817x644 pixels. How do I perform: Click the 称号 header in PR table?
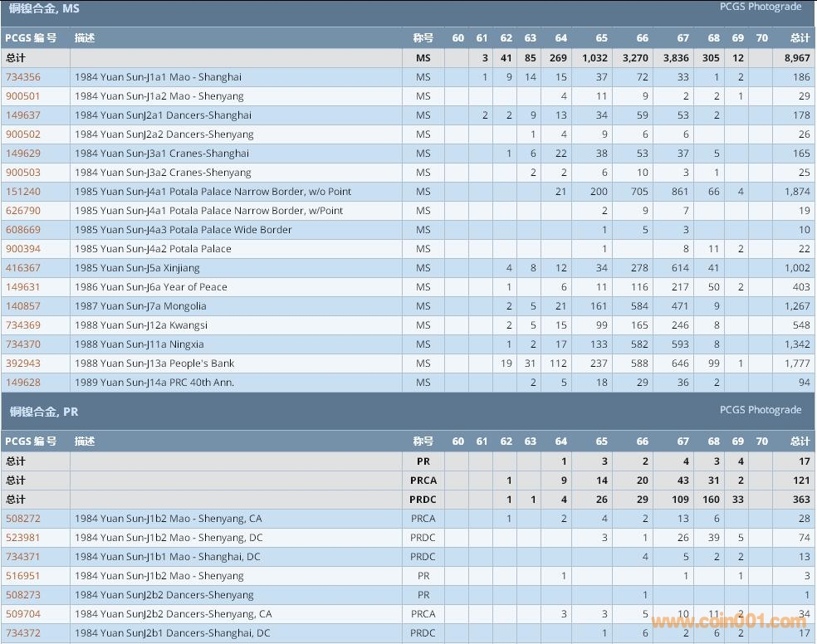(423, 442)
